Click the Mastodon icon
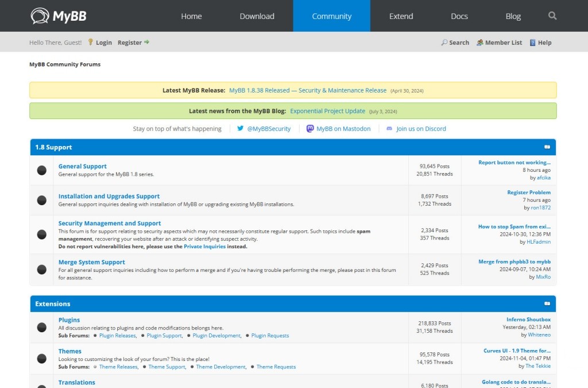 pos(310,128)
